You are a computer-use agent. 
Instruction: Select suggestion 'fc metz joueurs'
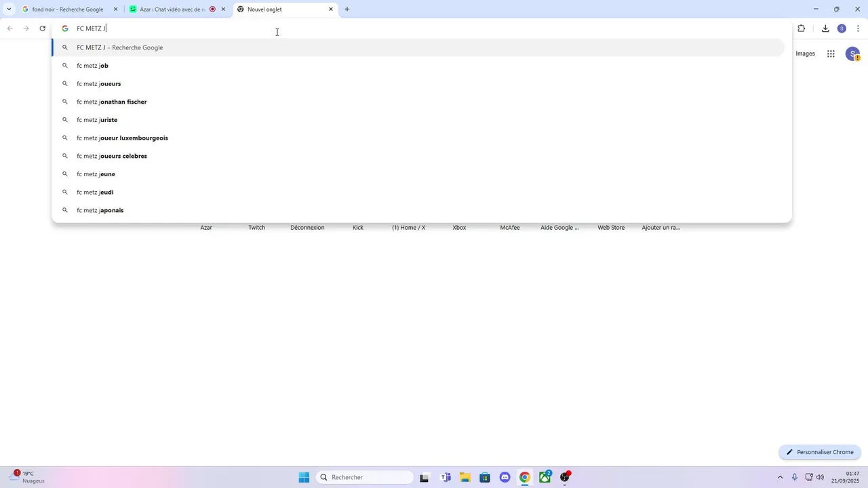418,84
